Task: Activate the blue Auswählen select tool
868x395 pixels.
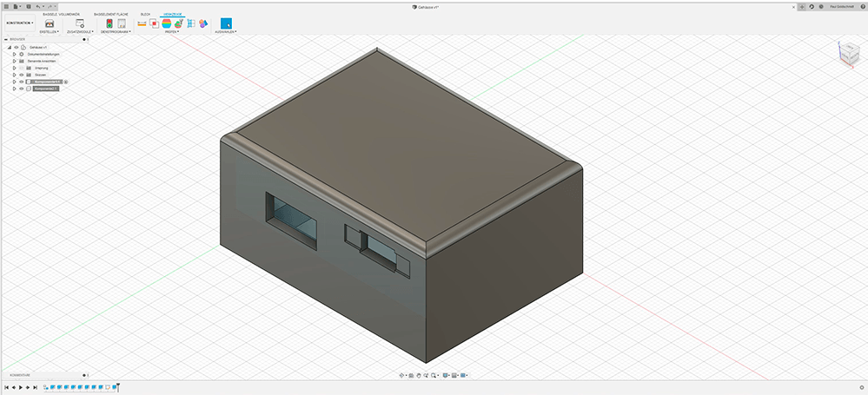Action: point(226,23)
